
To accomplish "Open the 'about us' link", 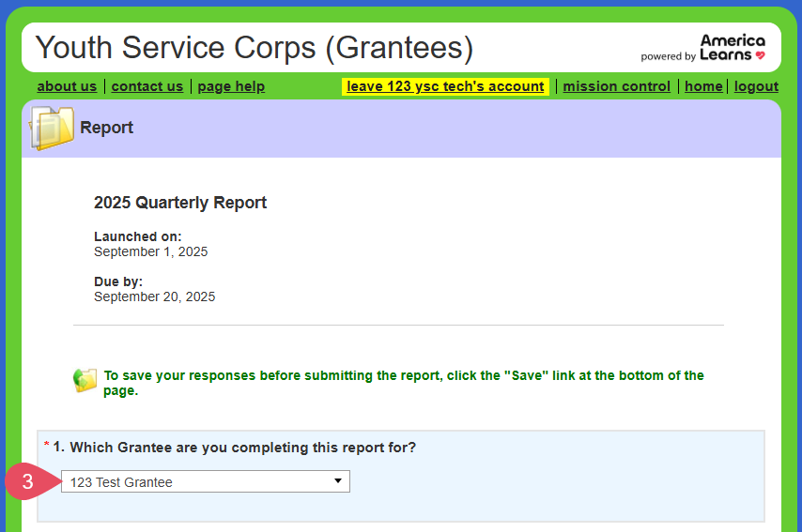I will (67, 86).
